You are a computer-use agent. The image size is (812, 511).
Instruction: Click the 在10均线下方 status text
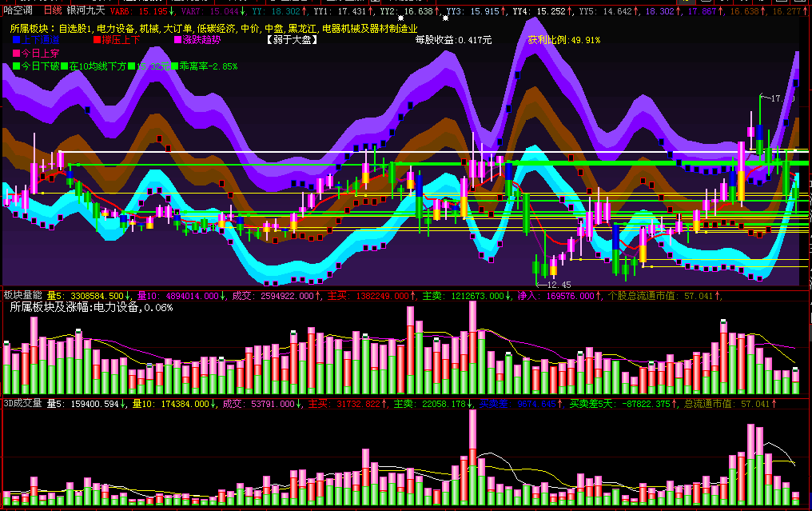98,66
